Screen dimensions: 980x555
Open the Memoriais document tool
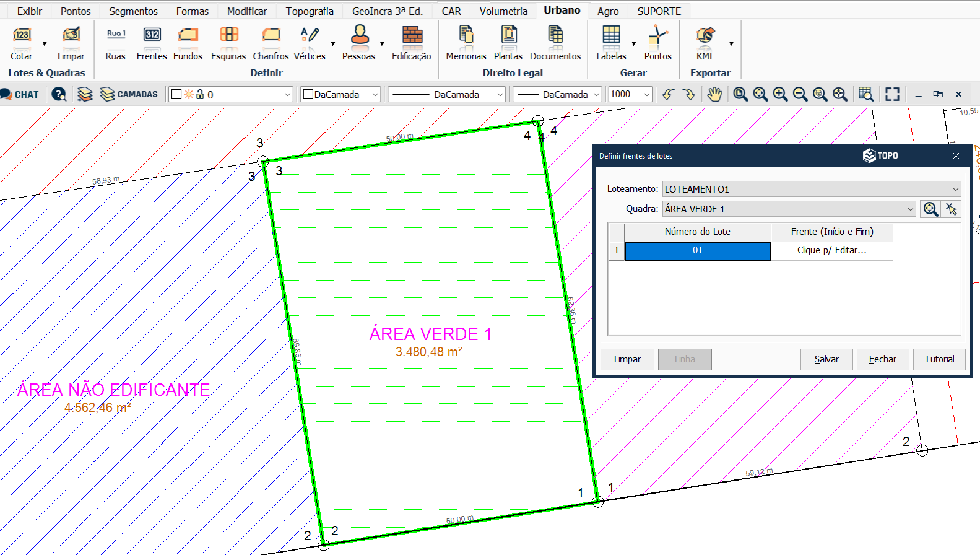466,42
